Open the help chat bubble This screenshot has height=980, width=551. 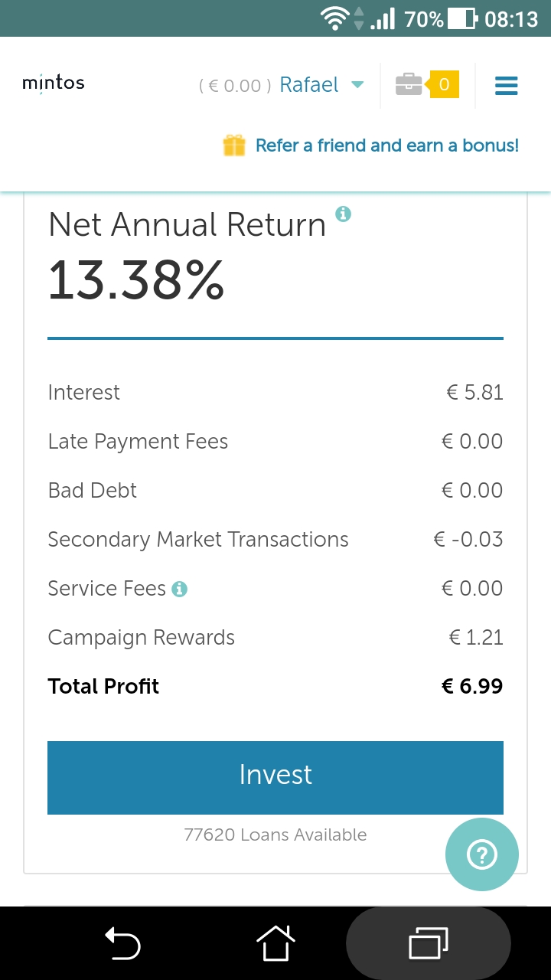click(481, 854)
